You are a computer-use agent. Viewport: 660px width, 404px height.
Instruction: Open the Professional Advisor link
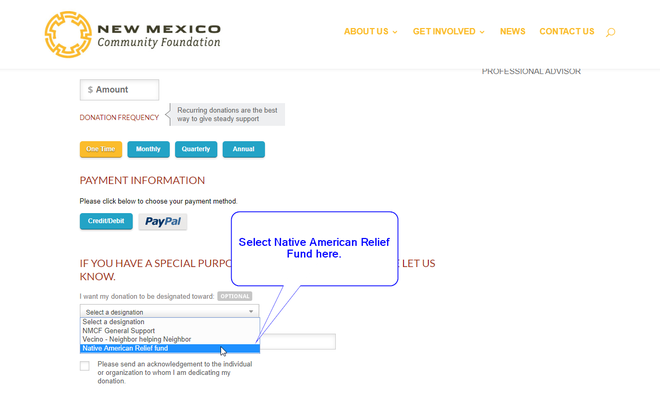[531, 71]
